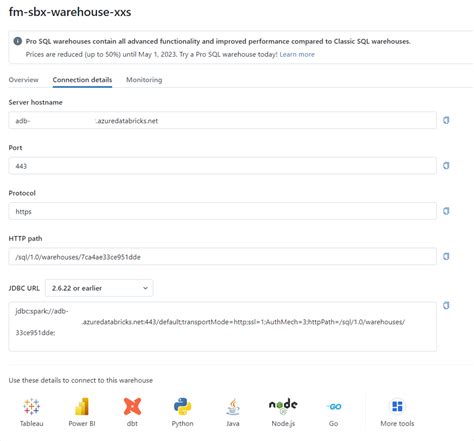This screenshot has width=474, height=441.
Task: Click the Port field showing 443
Action: pos(222,166)
